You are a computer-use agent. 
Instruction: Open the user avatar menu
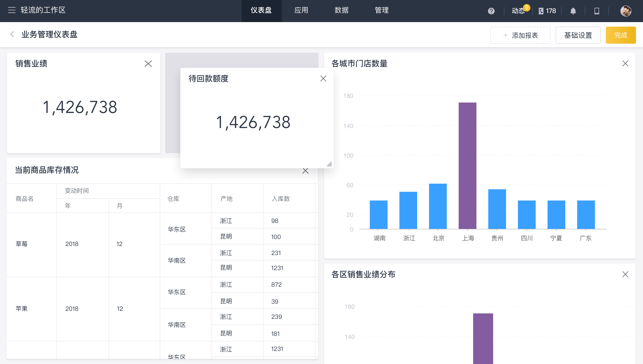coord(626,11)
